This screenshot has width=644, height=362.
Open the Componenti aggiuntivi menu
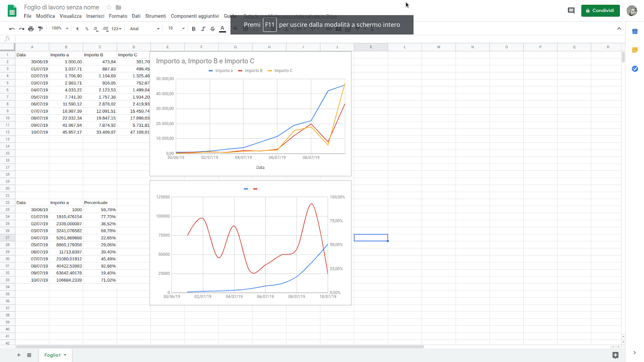195,16
